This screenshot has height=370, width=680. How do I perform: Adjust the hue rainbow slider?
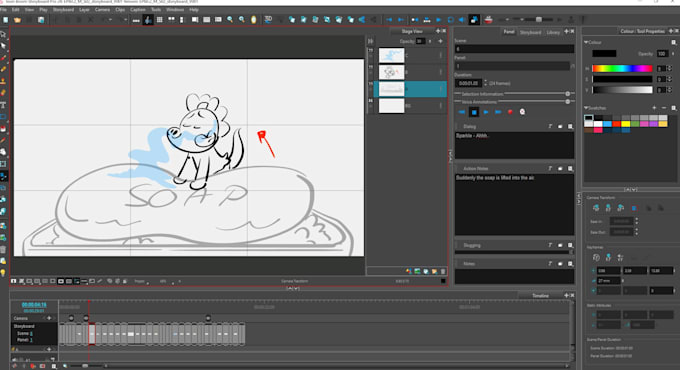coord(622,69)
